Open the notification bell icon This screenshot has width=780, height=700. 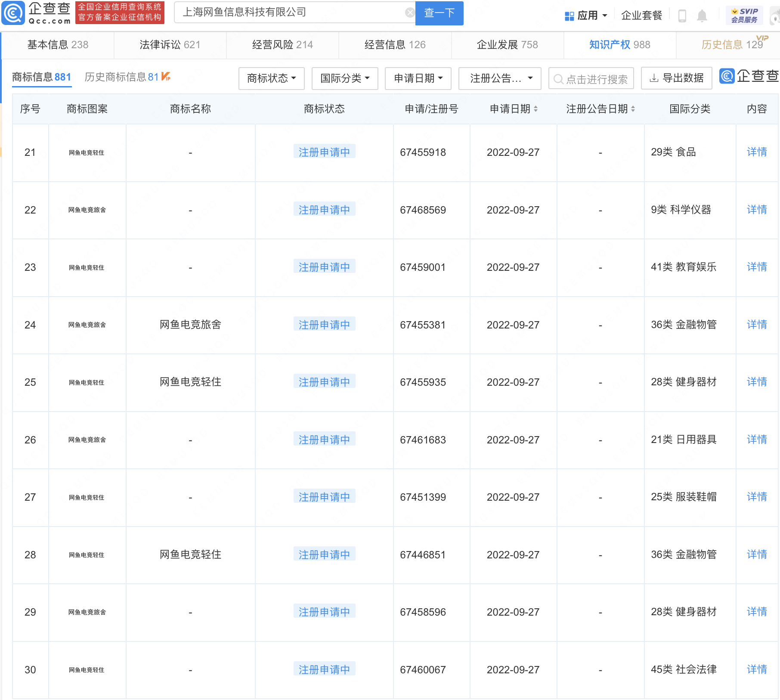point(702,16)
